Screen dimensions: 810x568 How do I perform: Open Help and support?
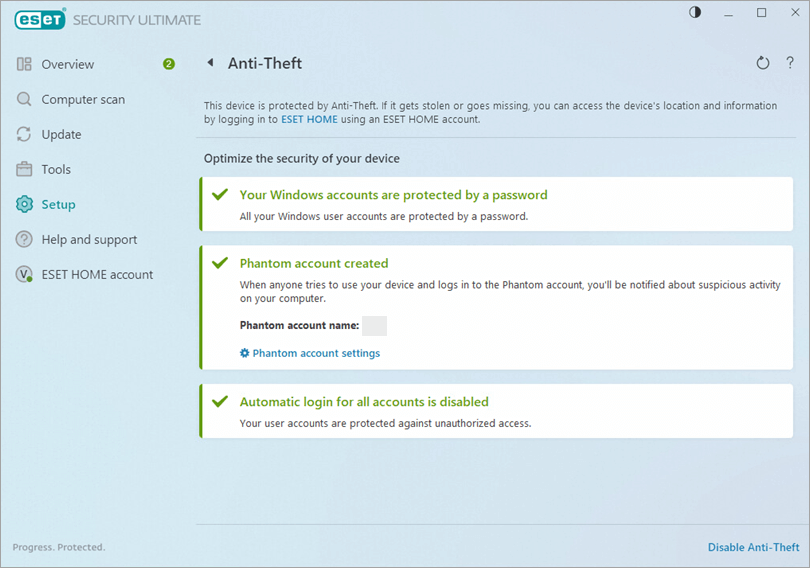[89, 240]
